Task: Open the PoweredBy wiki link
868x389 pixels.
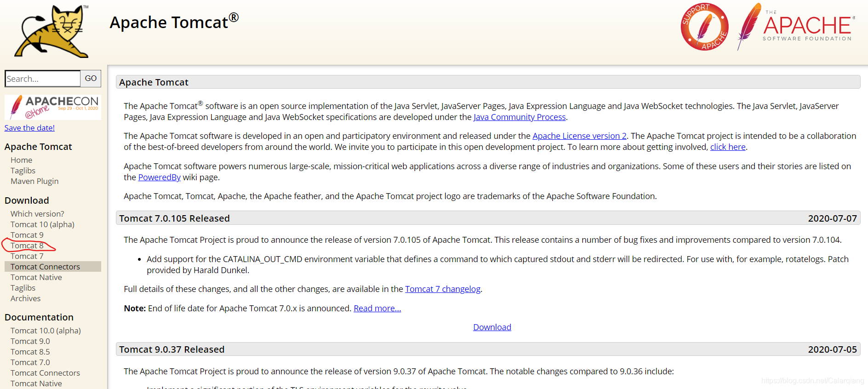Action: [x=160, y=177]
